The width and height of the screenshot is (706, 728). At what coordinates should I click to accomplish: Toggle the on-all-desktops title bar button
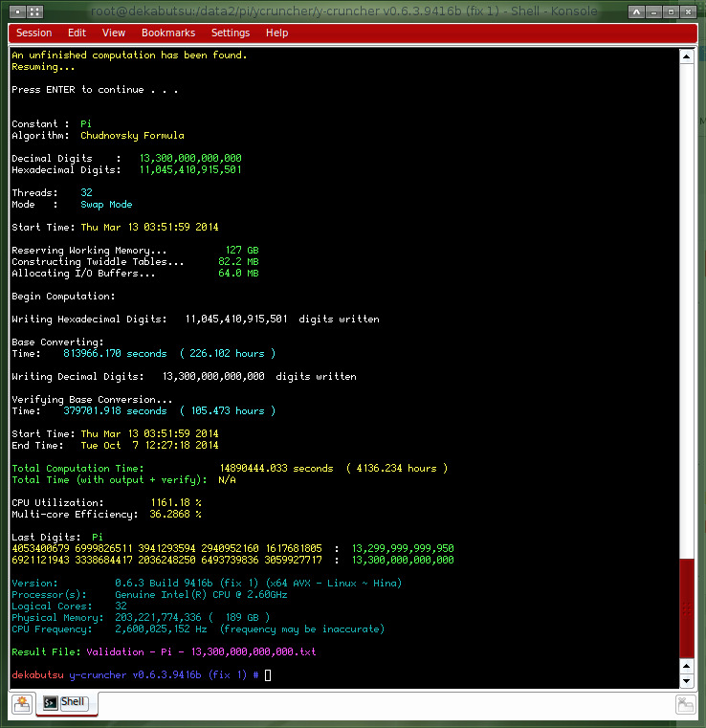click(x=33, y=11)
